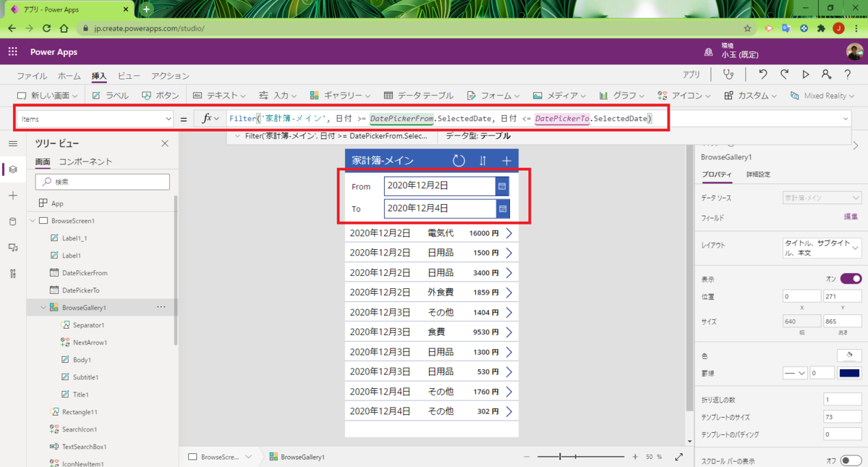Collapse the BrowseGallery1 tree node

(x=43, y=308)
